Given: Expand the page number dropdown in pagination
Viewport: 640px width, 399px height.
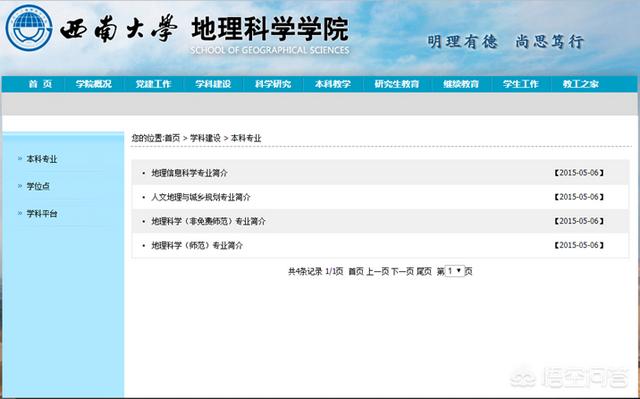Looking at the screenshot, I should coord(454,271).
